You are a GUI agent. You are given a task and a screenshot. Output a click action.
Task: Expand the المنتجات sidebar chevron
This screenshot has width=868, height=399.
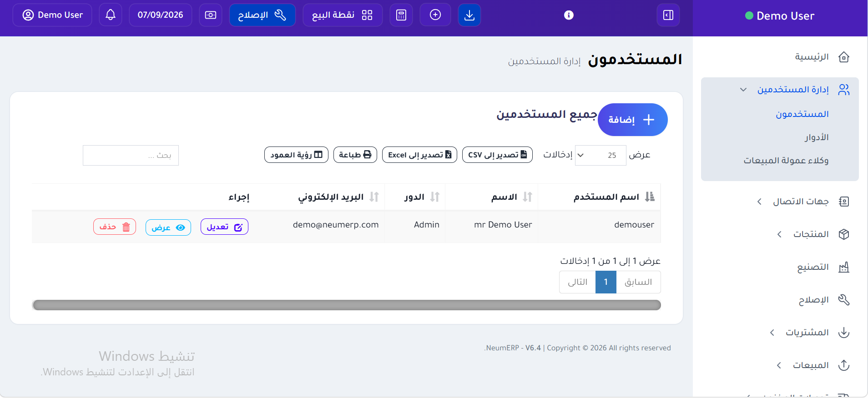[x=779, y=234]
